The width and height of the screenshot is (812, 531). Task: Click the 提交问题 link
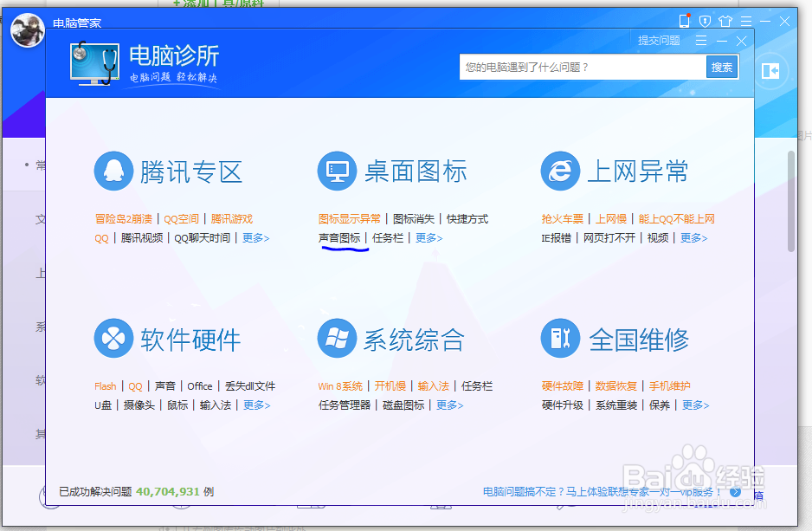tap(659, 41)
